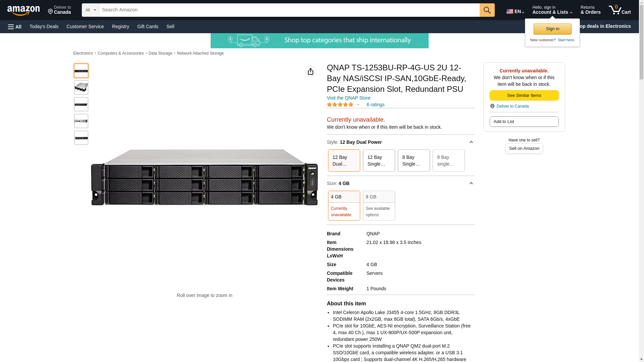Click the See Similar Items button

(524, 96)
